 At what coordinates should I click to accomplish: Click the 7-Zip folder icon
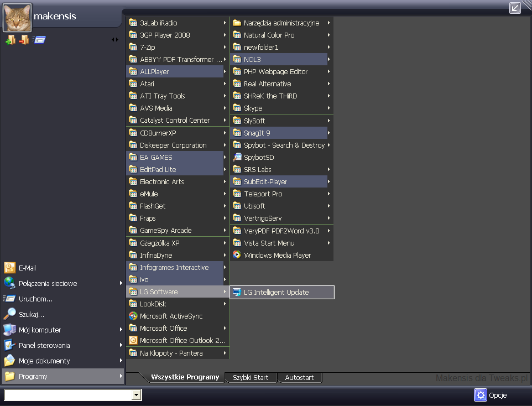[133, 47]
